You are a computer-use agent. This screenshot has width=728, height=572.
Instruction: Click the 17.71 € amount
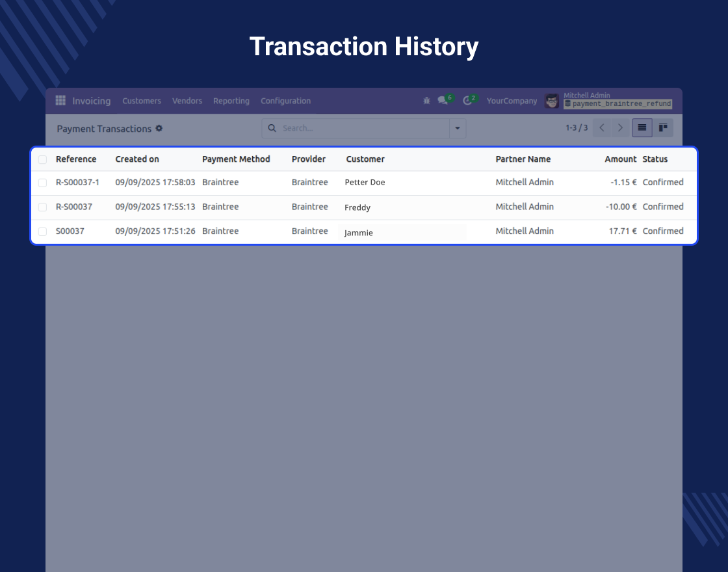coord(623,231)
